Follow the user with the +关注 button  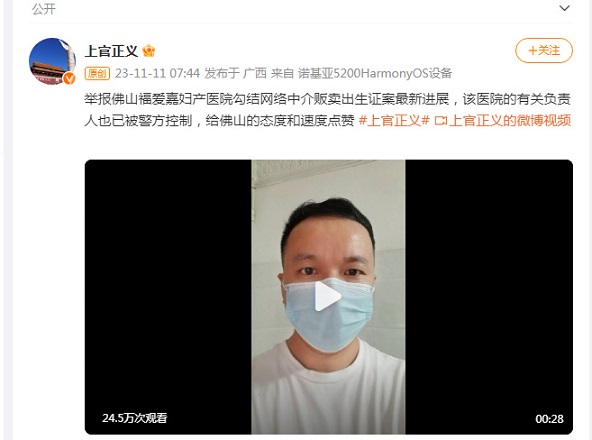point(544,50)
